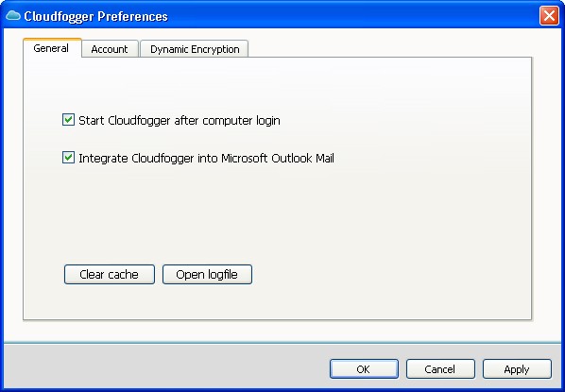Click the 'Integrate Cloudfogger into Microsoft Outlook Mail' label

[x=206, y=158]
